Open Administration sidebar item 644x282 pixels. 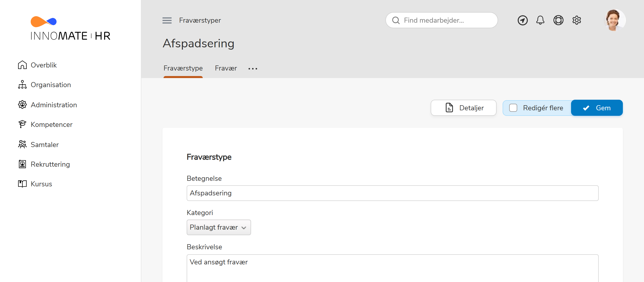pyautogui.click(x=54, y=105)
